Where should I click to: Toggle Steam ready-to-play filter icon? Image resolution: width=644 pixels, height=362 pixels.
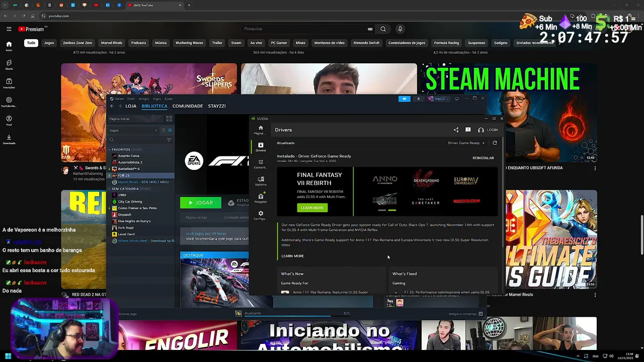coord(170,130)
